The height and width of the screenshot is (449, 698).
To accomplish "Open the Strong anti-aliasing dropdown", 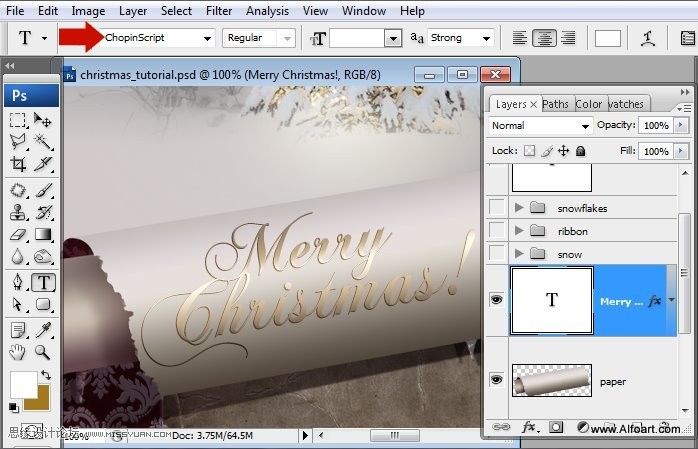I will 487,38.
